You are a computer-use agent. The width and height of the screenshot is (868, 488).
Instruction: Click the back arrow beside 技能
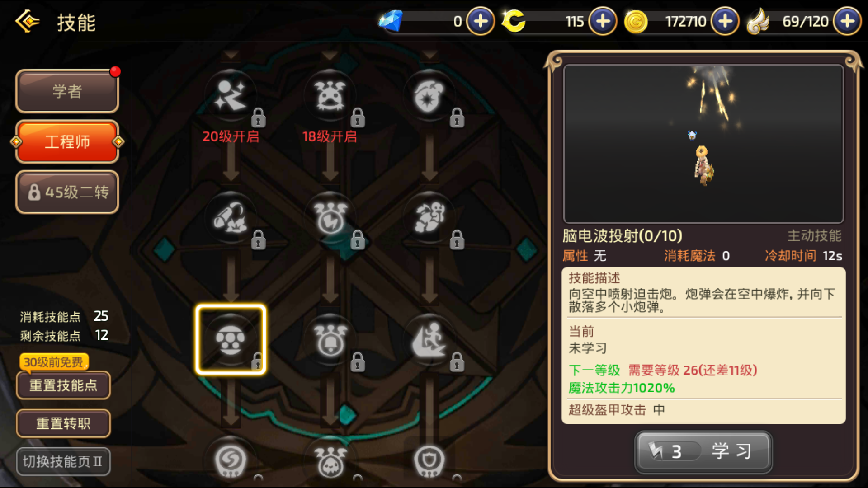pos(28,21)
